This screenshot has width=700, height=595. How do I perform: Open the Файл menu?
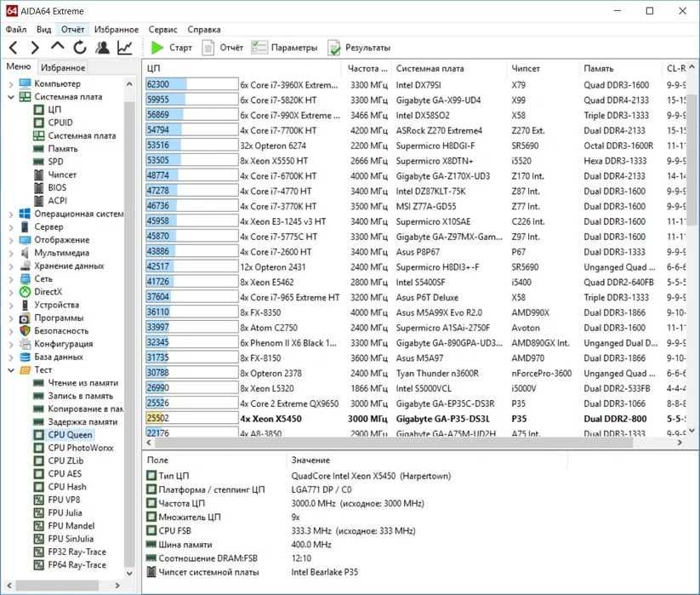click(16, 30)
